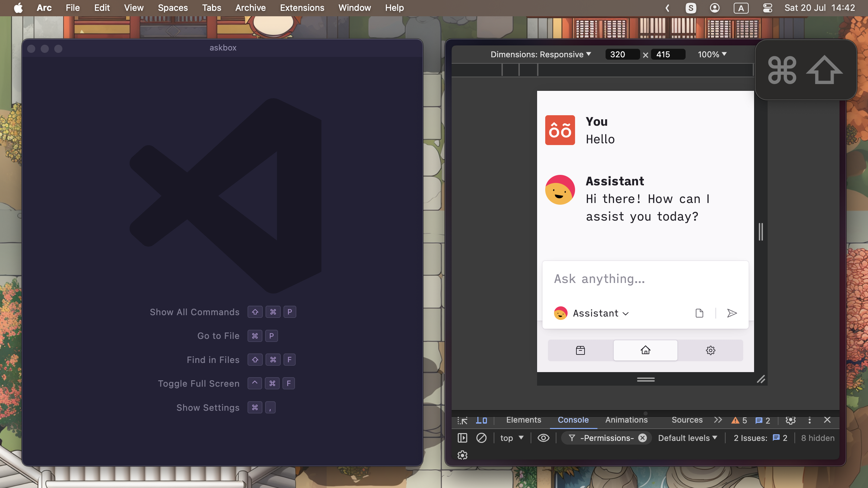Switch to the Elements tab

pos(524,420)
